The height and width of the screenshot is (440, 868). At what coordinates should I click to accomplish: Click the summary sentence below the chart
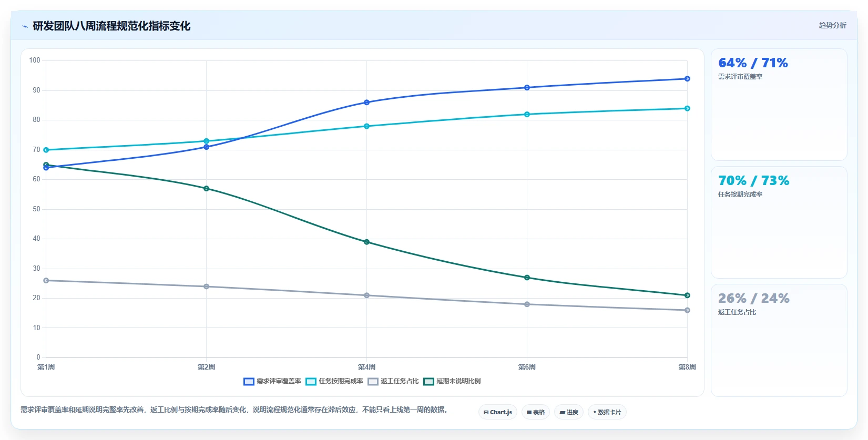point(234,410)
